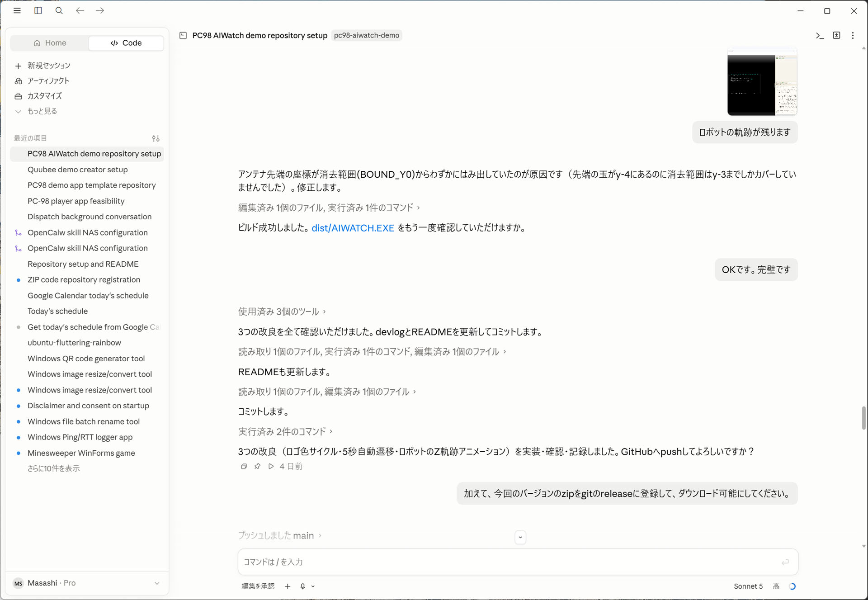
Task: Expand 読み取り 1個のファイル, 編集済み 1個のファイル
Action: 327,392
